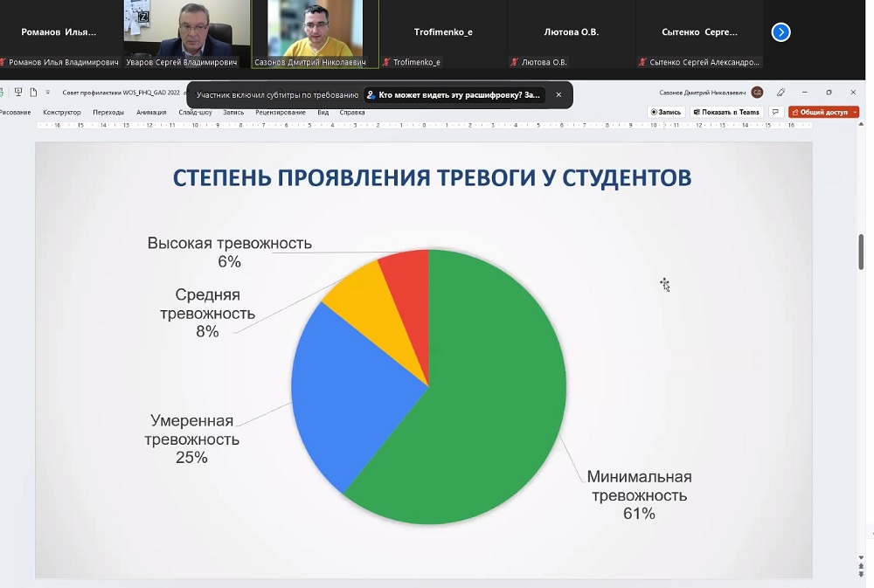The width and height of the screenshot is (874, 588).
Task: Open the Вид ribbon tab
Action: (323, 112)
